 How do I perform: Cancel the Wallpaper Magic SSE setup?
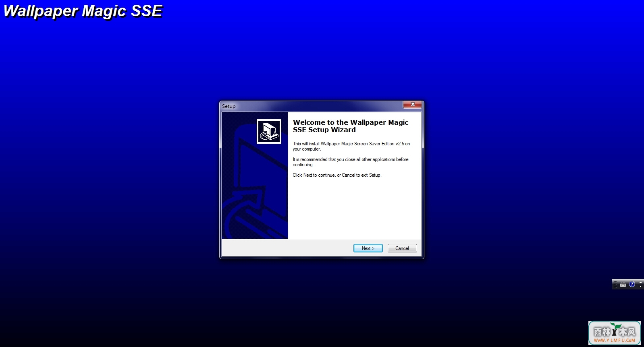(402, 248)
